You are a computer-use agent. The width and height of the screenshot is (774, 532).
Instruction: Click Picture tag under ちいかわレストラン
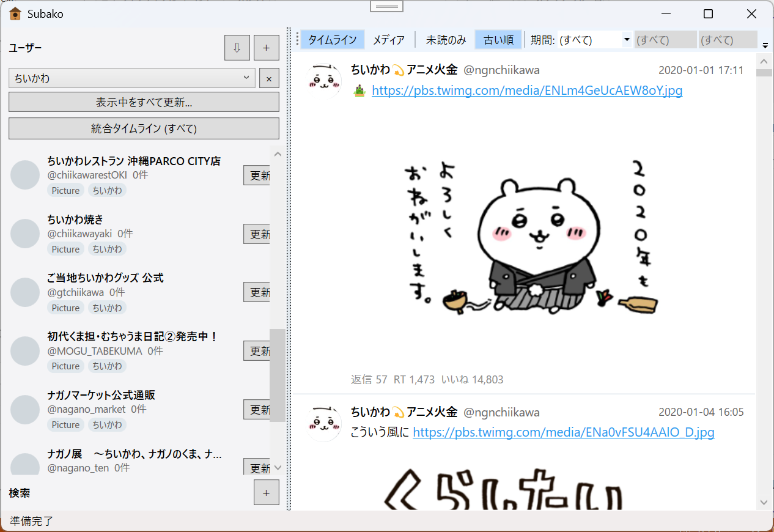[x=65, y=190]
